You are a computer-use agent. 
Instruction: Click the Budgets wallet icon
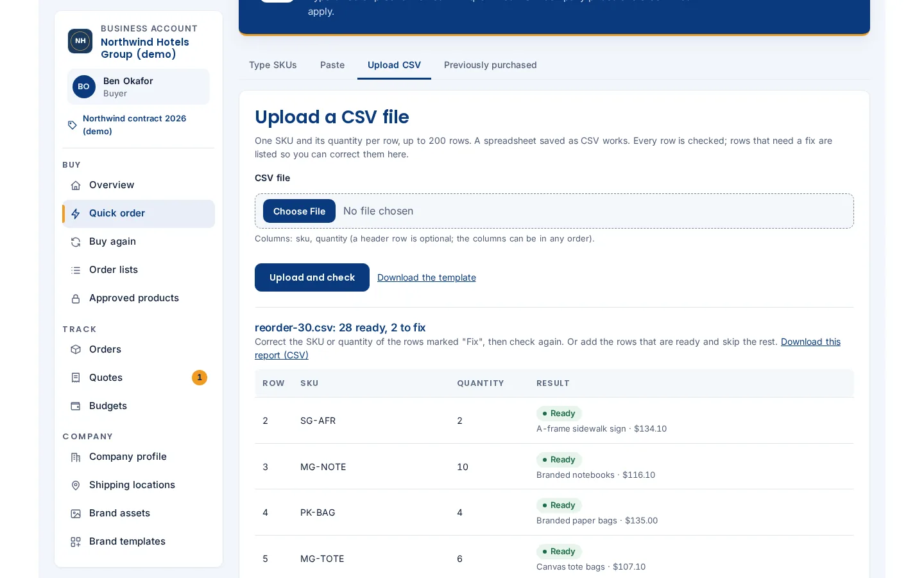76,406
